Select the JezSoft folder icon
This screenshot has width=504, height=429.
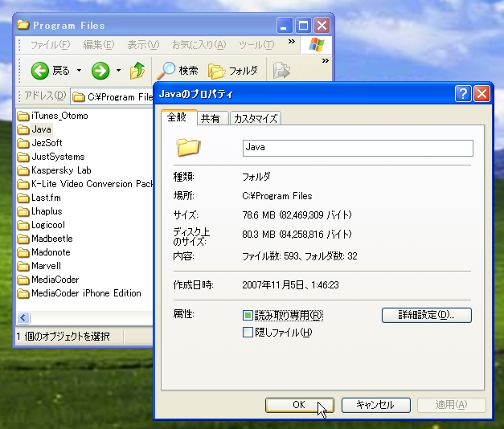[x=23, y=143]
